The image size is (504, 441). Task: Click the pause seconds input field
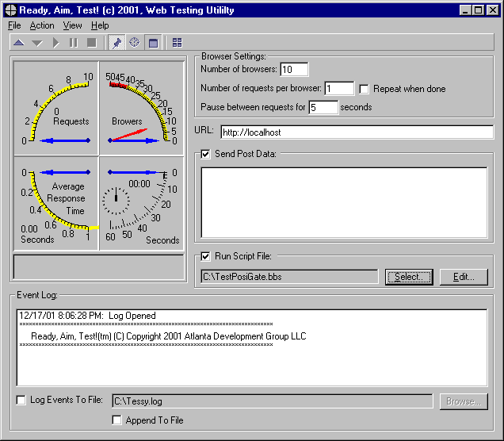(323, 107)
